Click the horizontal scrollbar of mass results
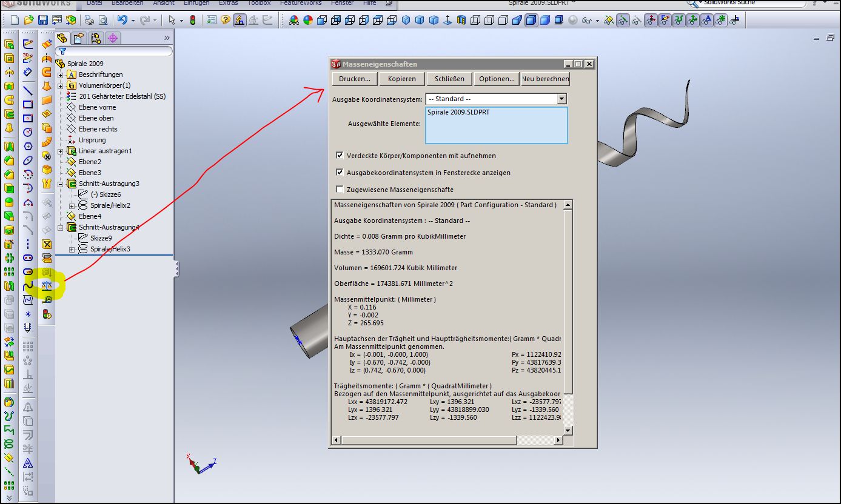The height and width of the screenshot is (504, 841). click(x=447, y=439)
